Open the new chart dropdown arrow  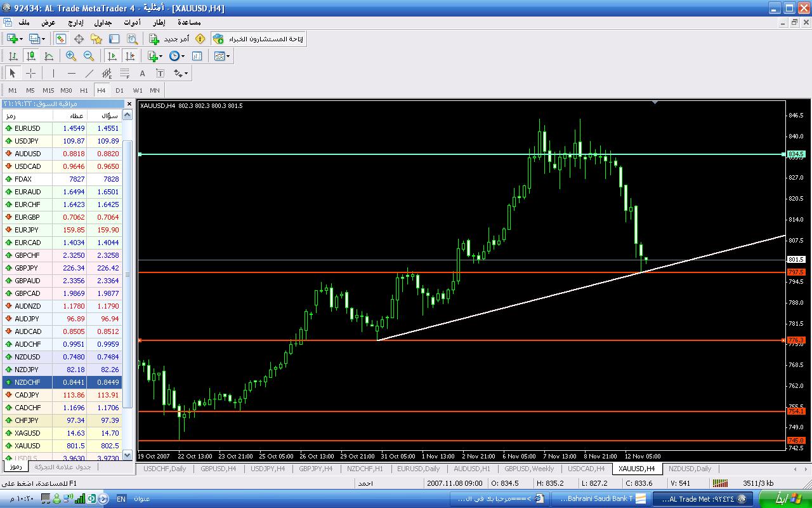[21, 39]
